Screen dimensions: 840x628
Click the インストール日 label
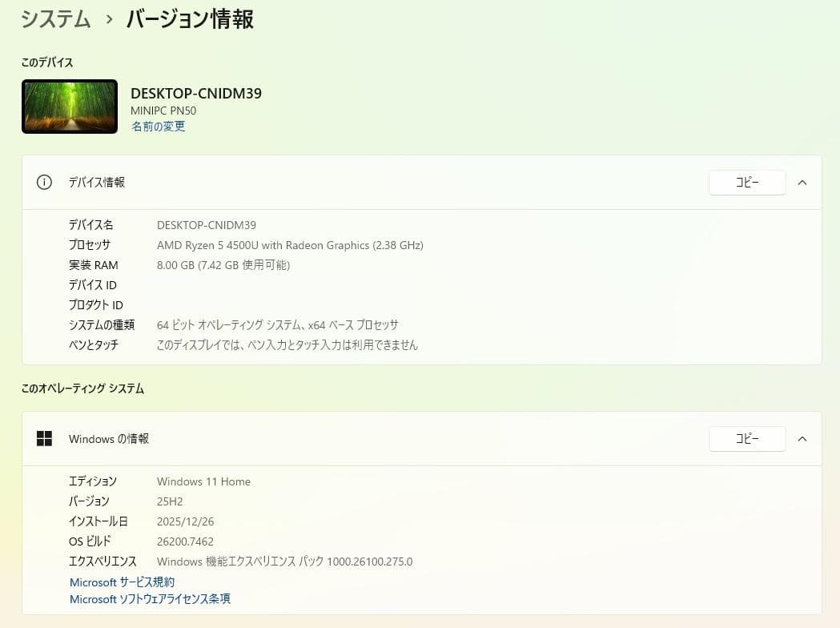click(98, 521)
